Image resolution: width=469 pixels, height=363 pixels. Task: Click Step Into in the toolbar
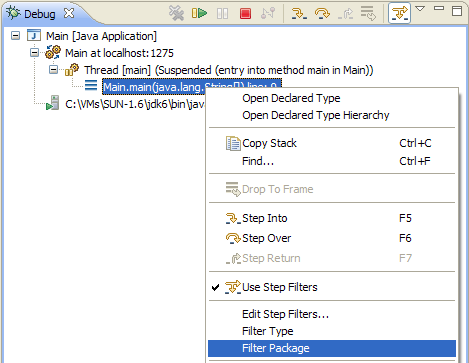tap(299, 13)
